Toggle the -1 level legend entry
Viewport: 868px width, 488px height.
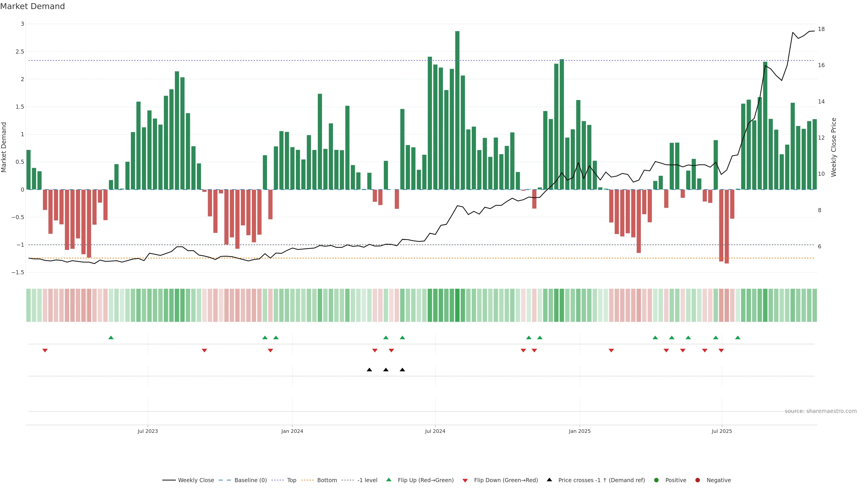tap(367, 480)
